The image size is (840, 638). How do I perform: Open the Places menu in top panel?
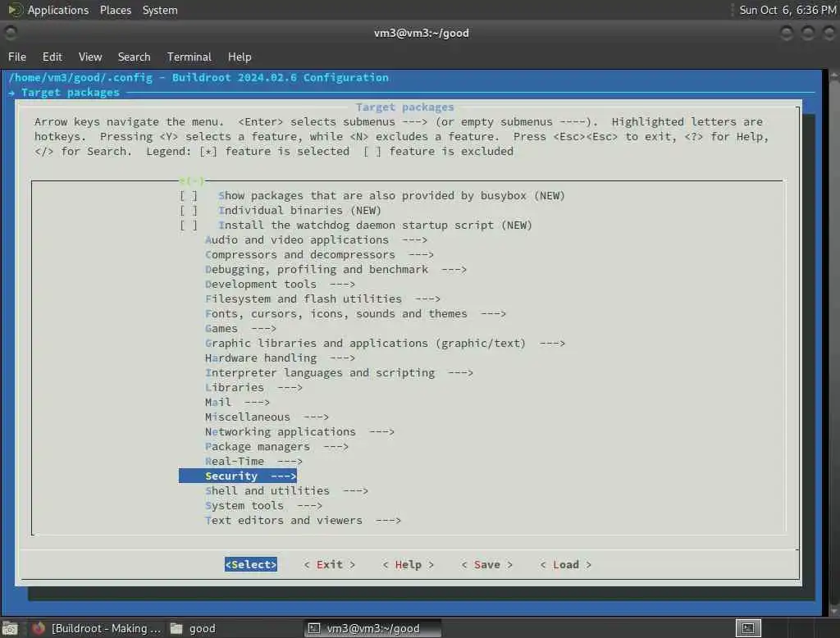[115, 10]
